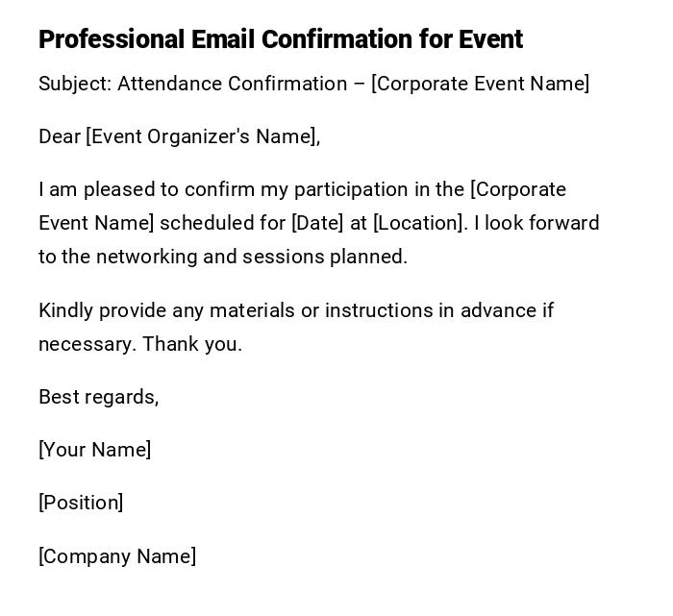Click the word "Dear" in the greeting

(60, 136)
